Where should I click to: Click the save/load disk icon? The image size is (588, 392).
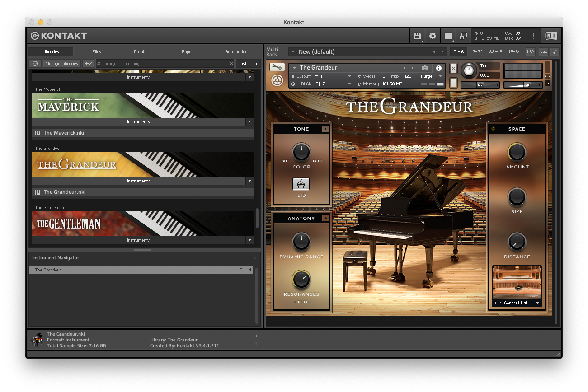point(417,36)
